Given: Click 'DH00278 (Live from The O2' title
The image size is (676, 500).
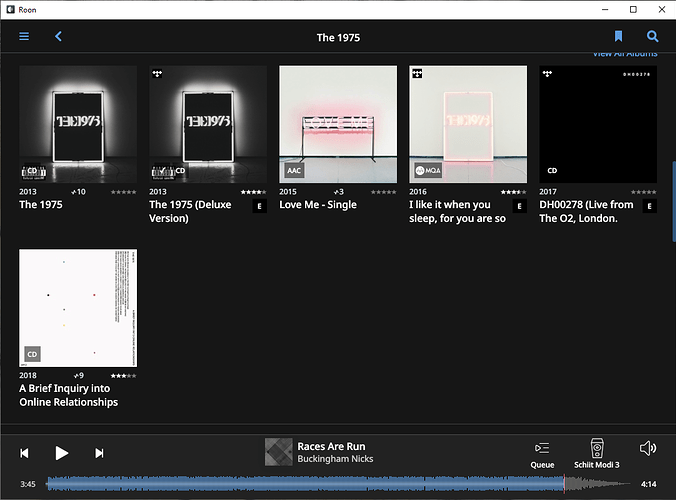Looking at the screenshot, I should coord(586,211).
